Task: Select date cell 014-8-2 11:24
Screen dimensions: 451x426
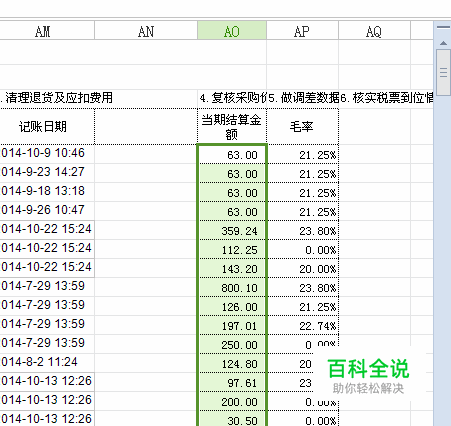Action: coord(47,362)
